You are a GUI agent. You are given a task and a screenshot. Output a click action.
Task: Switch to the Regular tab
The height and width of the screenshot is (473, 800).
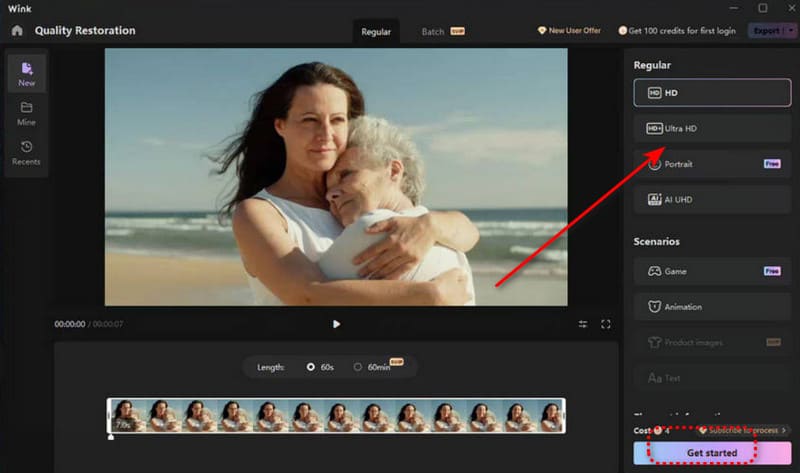(x=376, y=32)
